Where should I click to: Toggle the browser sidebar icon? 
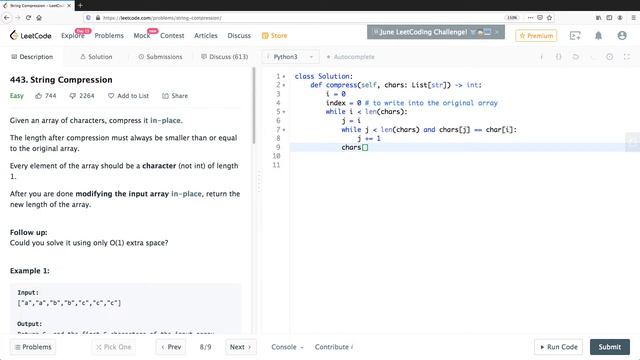coord(609,18)
